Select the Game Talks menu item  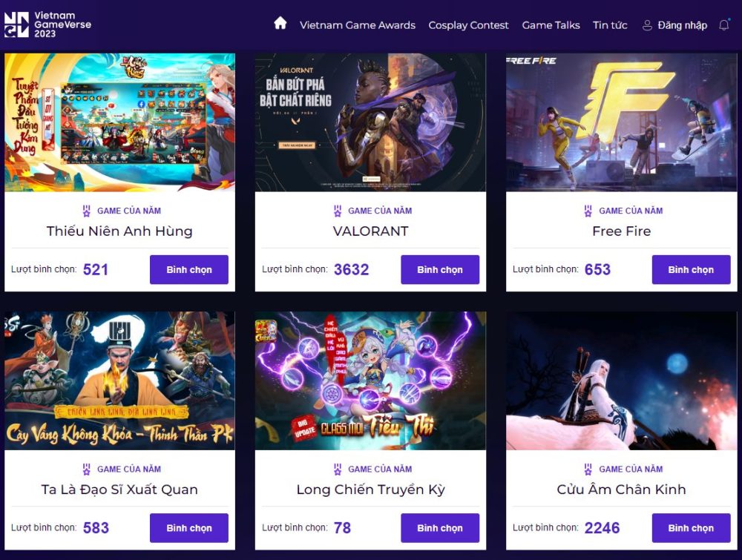551,24
